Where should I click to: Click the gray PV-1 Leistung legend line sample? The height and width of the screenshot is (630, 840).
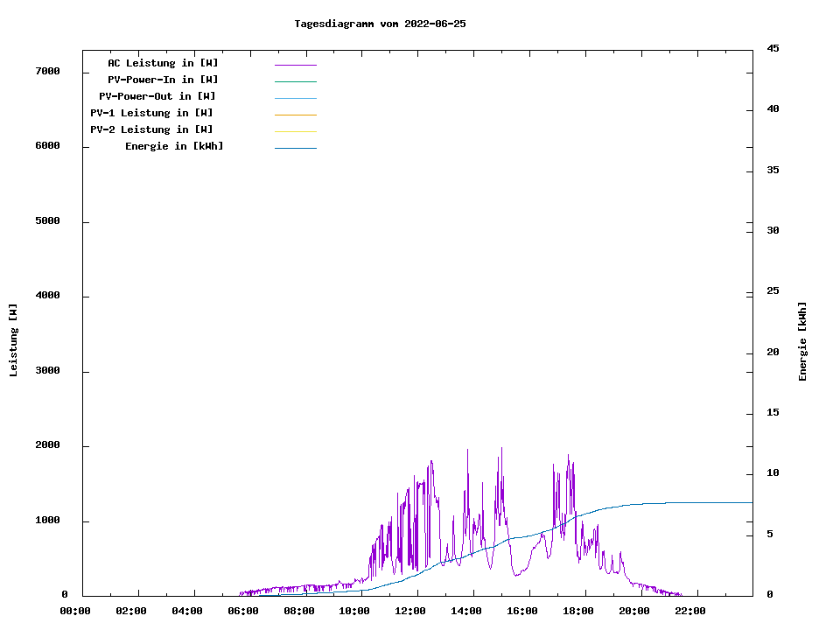pyautogui.click(x=295, y=115)
